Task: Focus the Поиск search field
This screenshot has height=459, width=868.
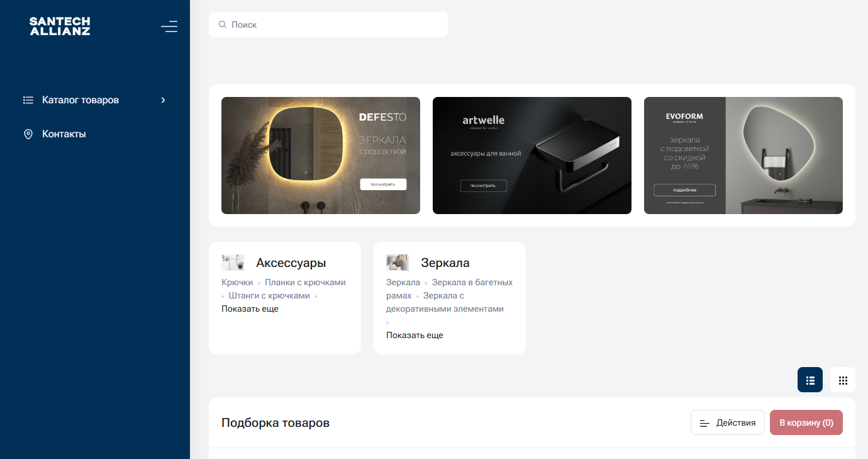Action: point(328,25)
